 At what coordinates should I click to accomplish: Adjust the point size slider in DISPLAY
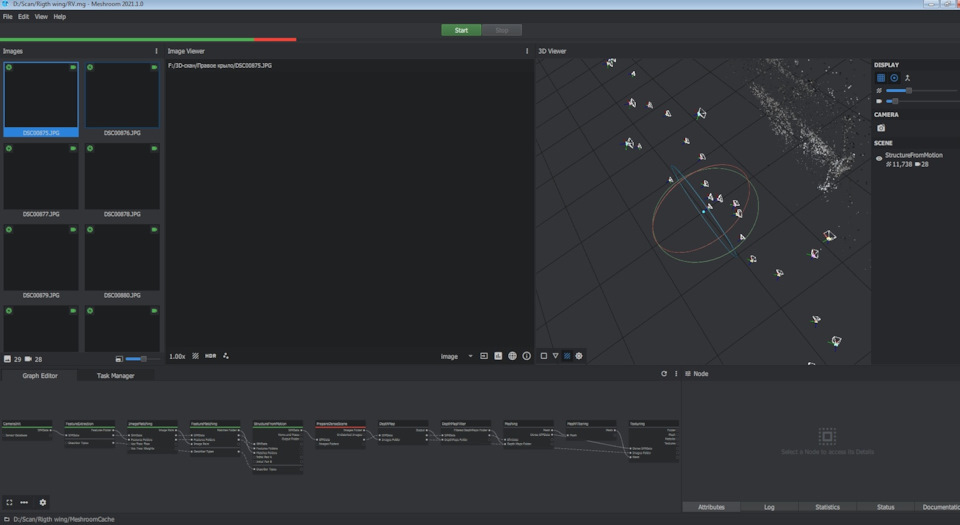921,91
